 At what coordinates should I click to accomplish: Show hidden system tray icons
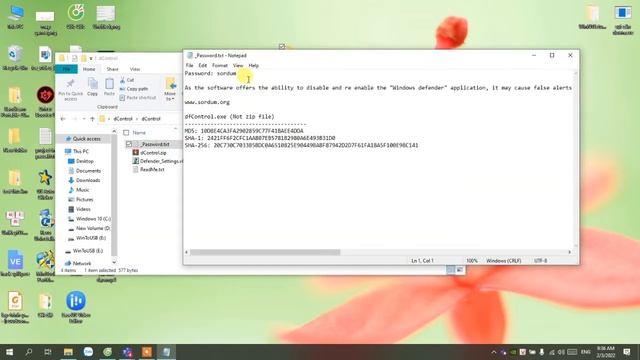tap(493, 352)
